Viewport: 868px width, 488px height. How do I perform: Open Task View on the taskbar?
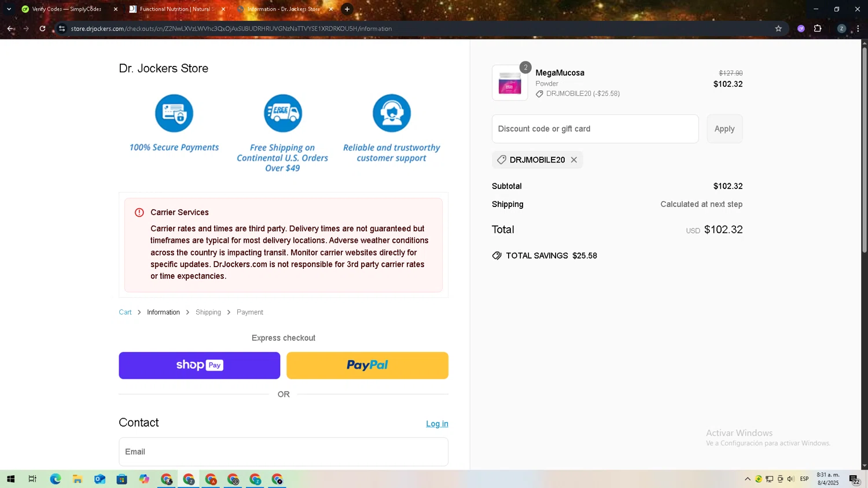pos(32,479)
